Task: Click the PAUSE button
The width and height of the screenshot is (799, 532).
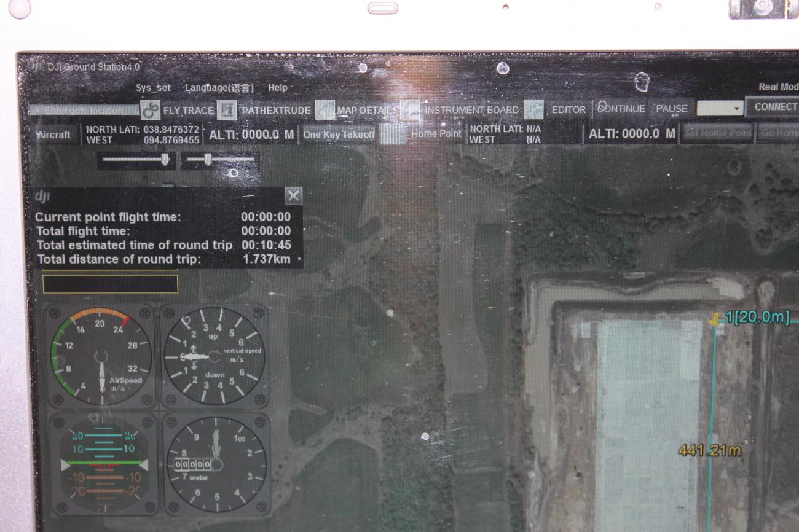Action: click(672, 109)
